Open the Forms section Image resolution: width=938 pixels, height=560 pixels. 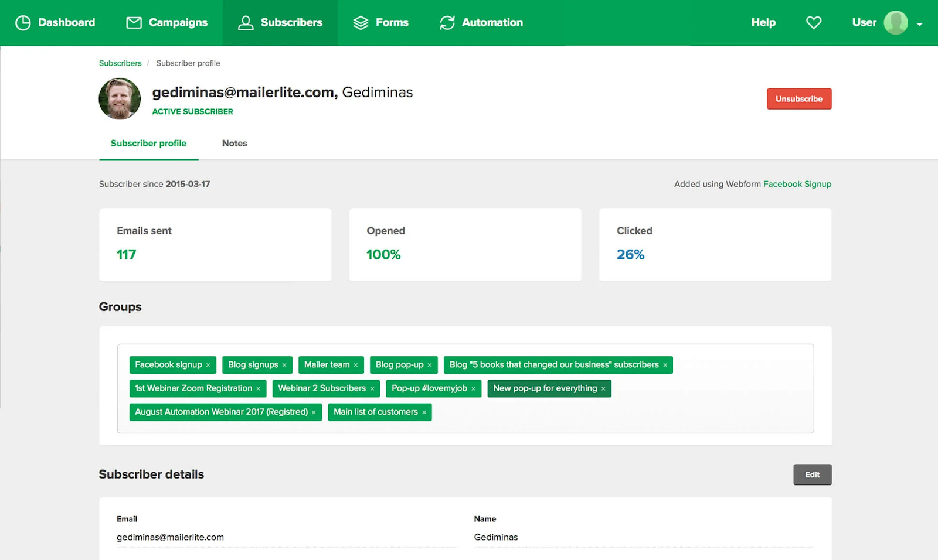380,23
